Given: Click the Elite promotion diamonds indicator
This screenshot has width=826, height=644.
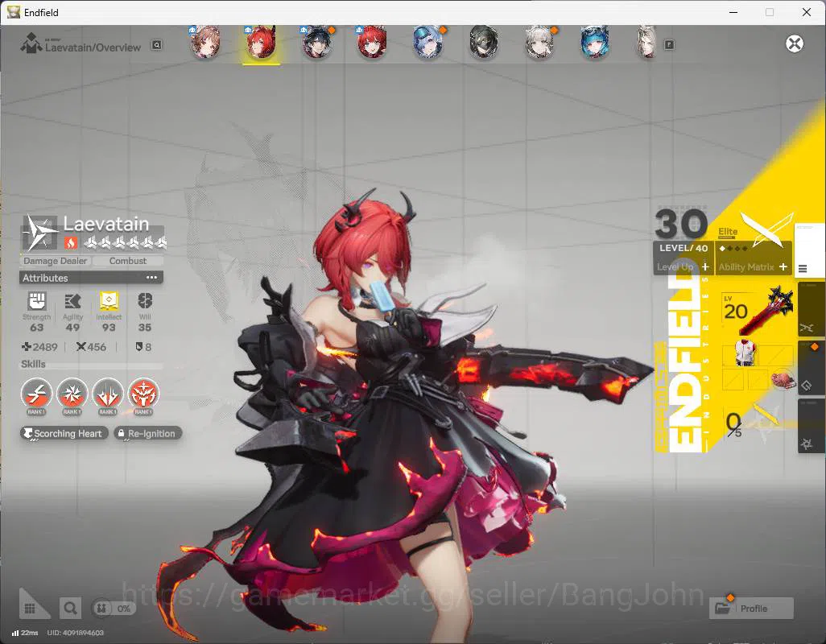Looking at the screenshot, I should click(x=733, y=248).
